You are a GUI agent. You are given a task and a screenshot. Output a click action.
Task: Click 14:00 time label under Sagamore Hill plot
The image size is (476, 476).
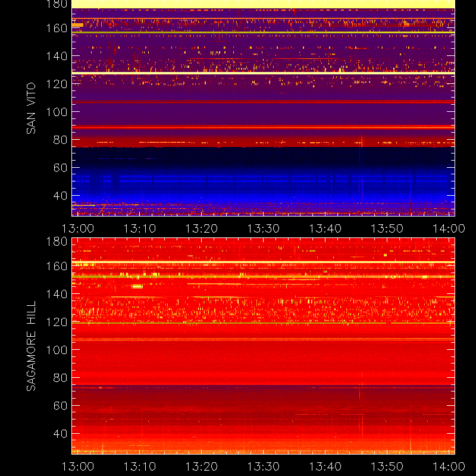449,466
